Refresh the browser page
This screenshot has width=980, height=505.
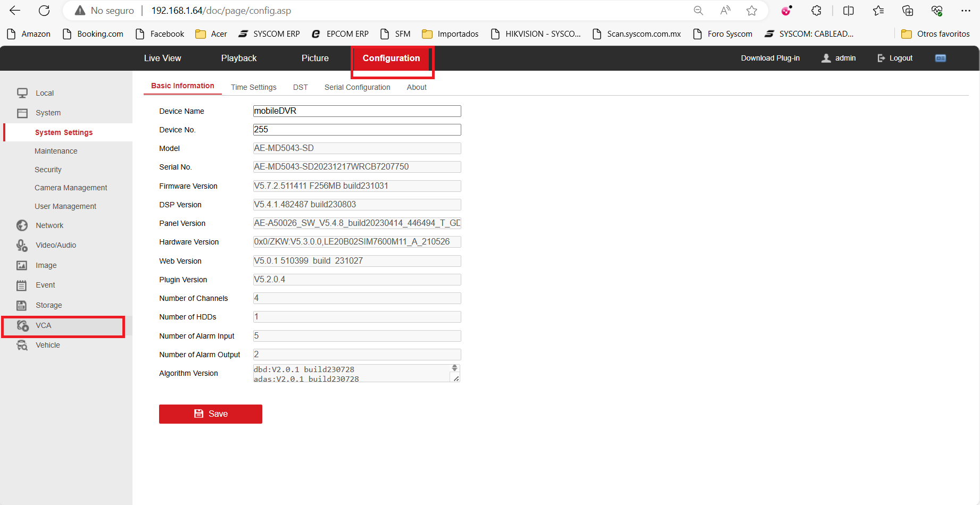coord(44,11)
